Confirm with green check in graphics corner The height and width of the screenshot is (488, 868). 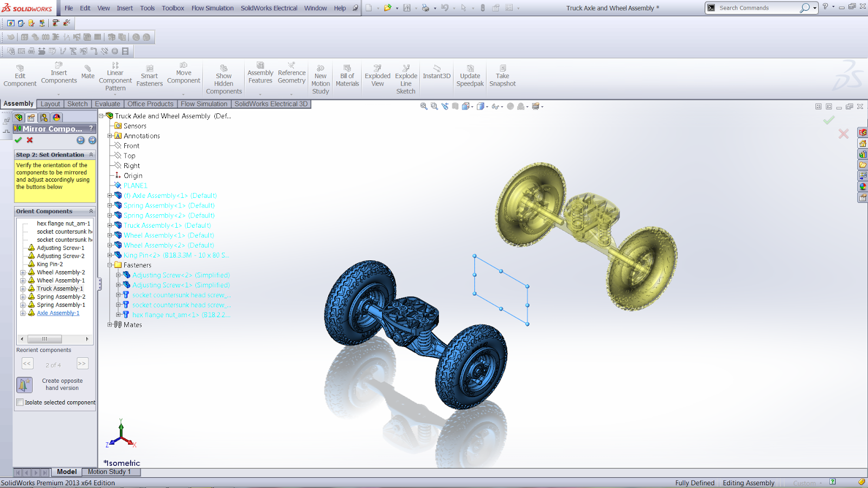(828, 120)
